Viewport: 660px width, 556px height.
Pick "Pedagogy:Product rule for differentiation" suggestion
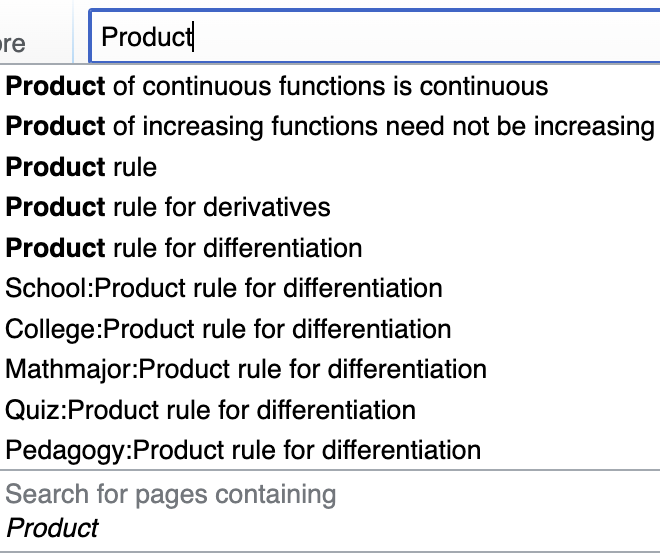click(243, 450)
